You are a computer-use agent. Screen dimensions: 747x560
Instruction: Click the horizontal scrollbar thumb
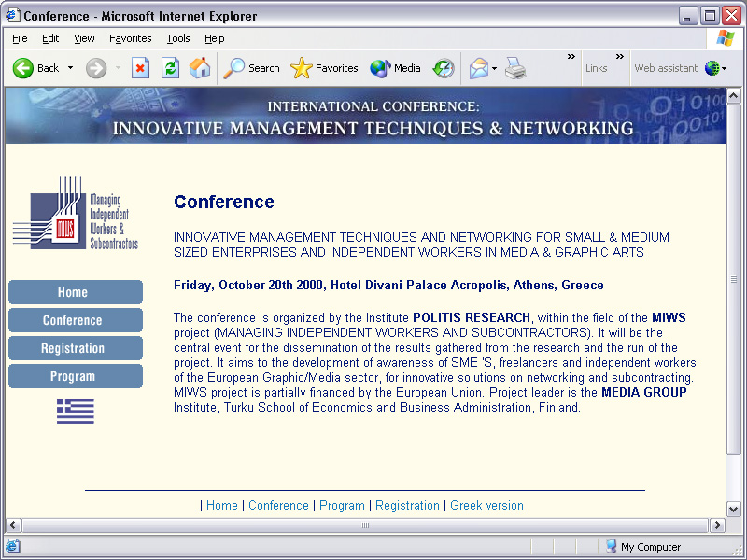tap(365, 525)
